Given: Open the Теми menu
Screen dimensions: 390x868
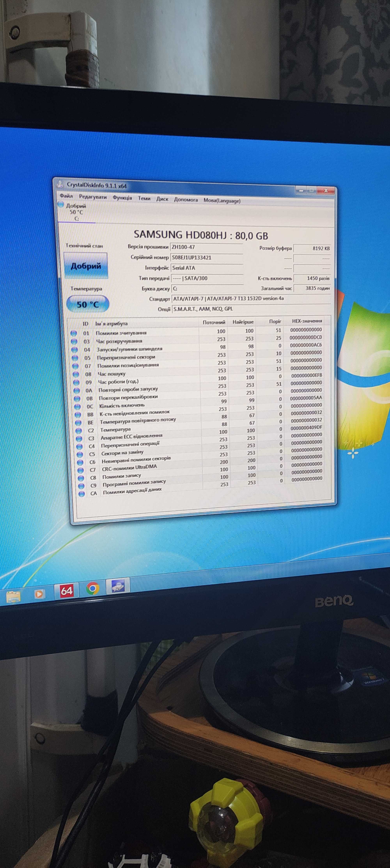Looking at the screenshot, I should point(144,199).
